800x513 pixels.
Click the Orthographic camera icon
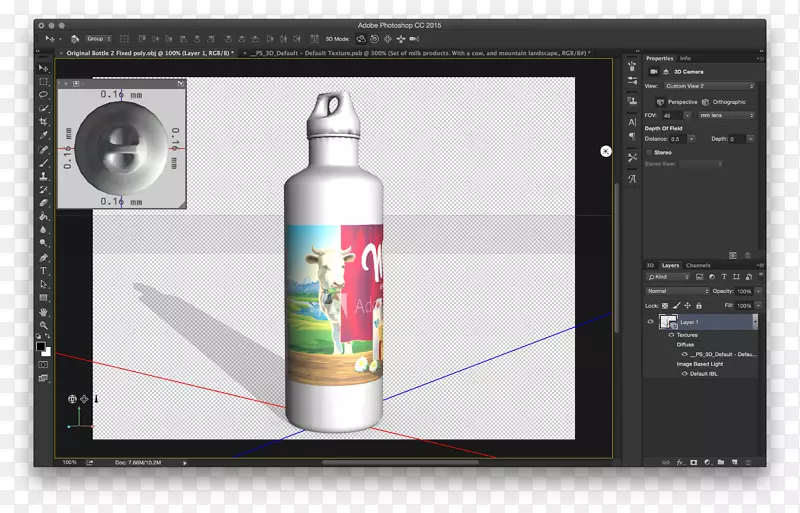coord(706,102)
